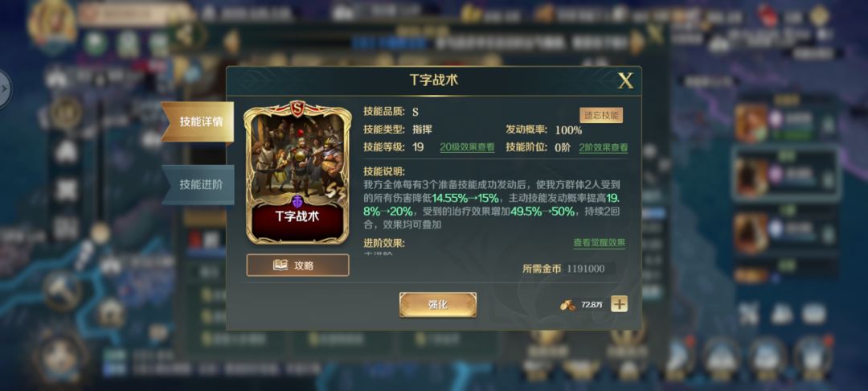Open the 查看觉醒效果 link
This screenshot has height=391, width=868.
tap(600, 243)
